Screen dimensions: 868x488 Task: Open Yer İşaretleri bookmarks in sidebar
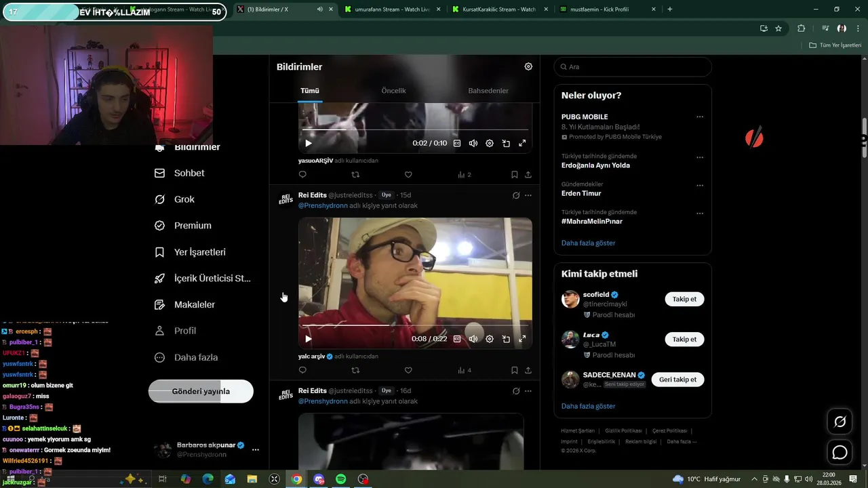point(191,252)
